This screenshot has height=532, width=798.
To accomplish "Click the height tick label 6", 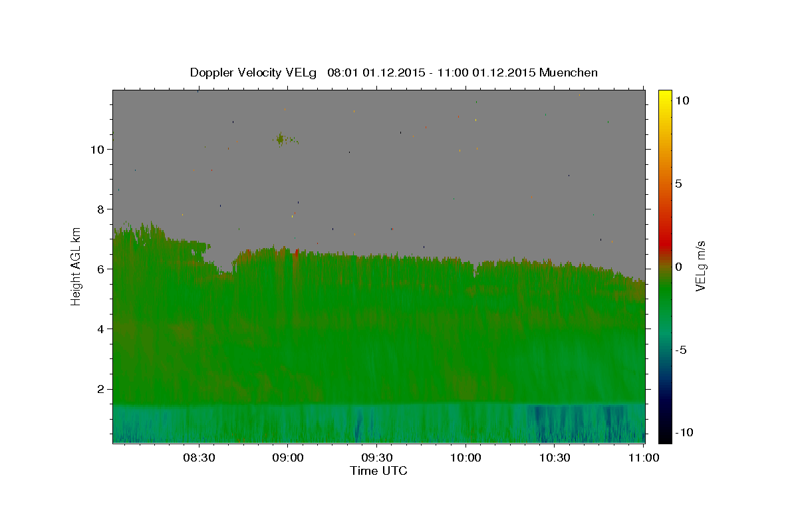I will point(101,269).
